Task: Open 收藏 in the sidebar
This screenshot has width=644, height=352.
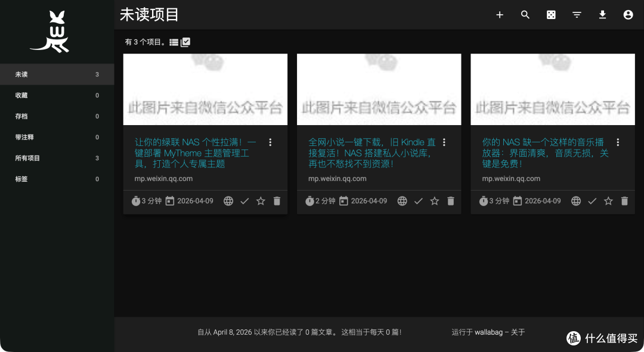Action: point(57,95)
